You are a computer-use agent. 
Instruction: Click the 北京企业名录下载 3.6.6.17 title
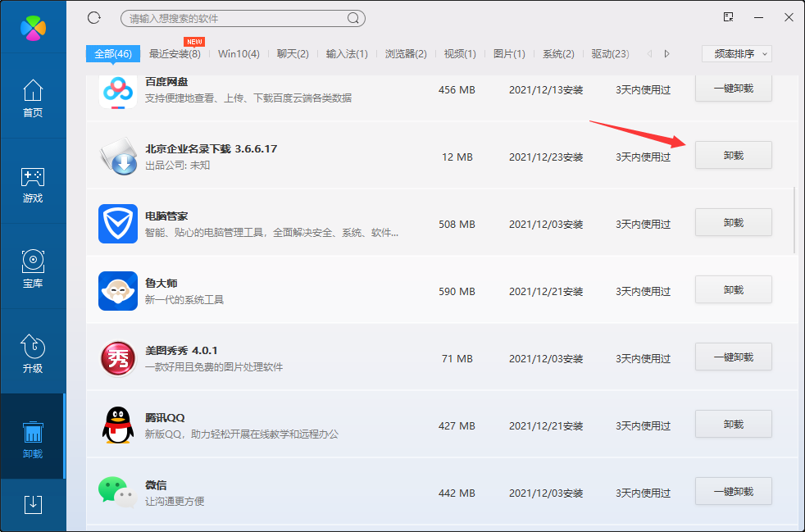(x=211, y=149)
